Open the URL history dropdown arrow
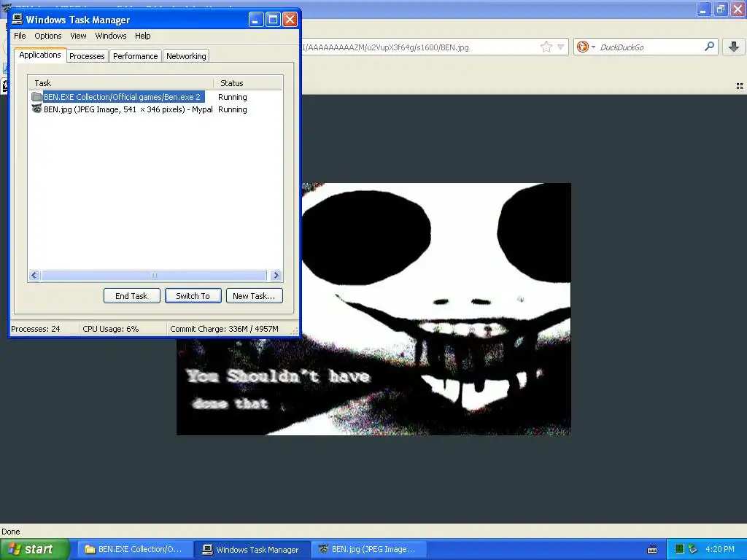The image size is (747, 560). click(x=561, y=47)
